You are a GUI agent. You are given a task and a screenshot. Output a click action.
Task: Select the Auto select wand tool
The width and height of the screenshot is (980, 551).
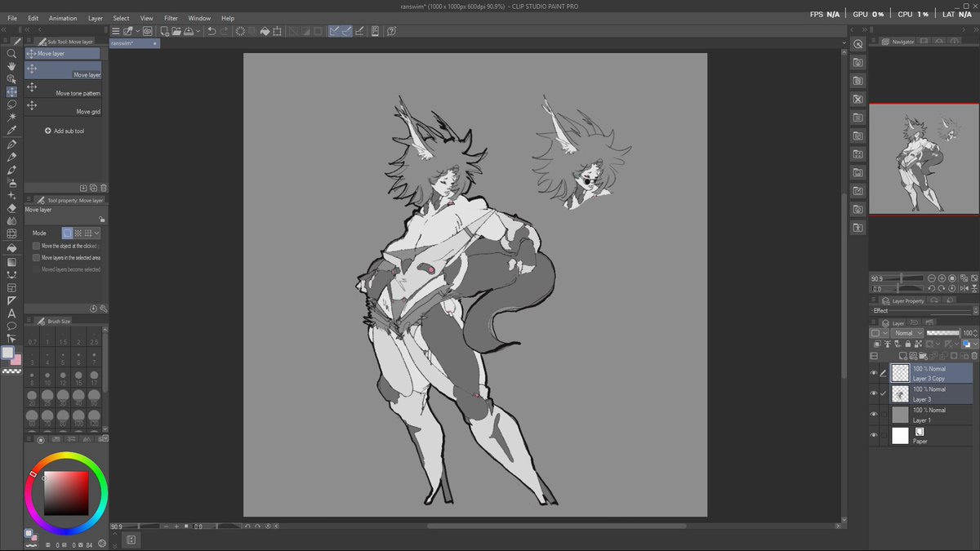tap(11, 117)
